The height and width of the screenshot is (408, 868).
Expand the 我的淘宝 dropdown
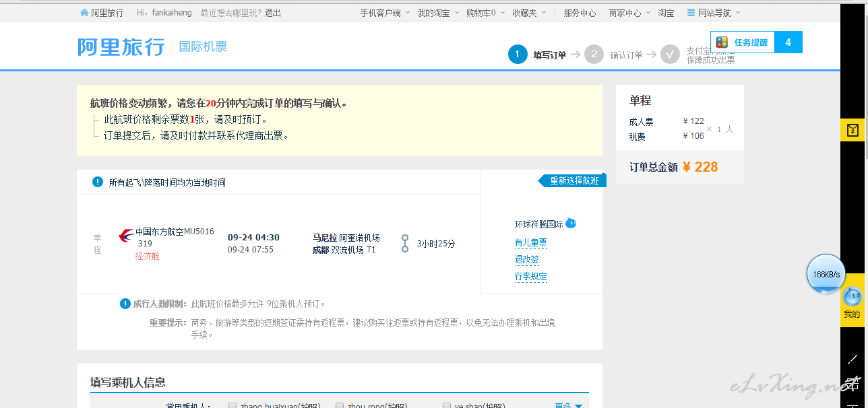[x=438, y=13]
